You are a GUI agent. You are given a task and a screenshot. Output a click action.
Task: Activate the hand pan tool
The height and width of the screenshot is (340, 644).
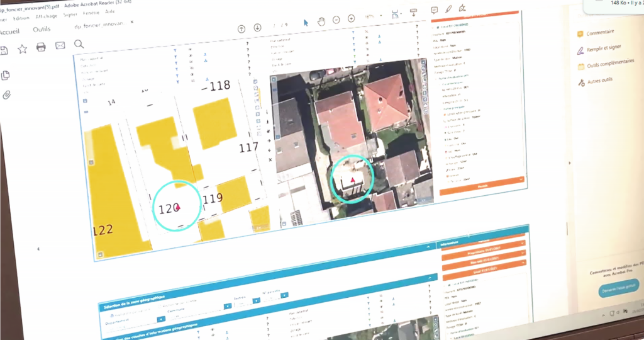321,21
